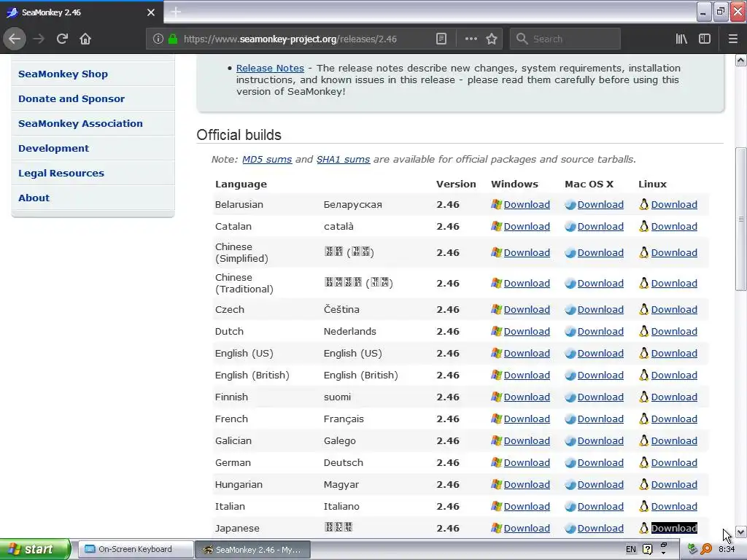Image resolution: width=747 pixels, height=560 pixels.
Task: Download Galician Linux build
Action: [674, 441]
